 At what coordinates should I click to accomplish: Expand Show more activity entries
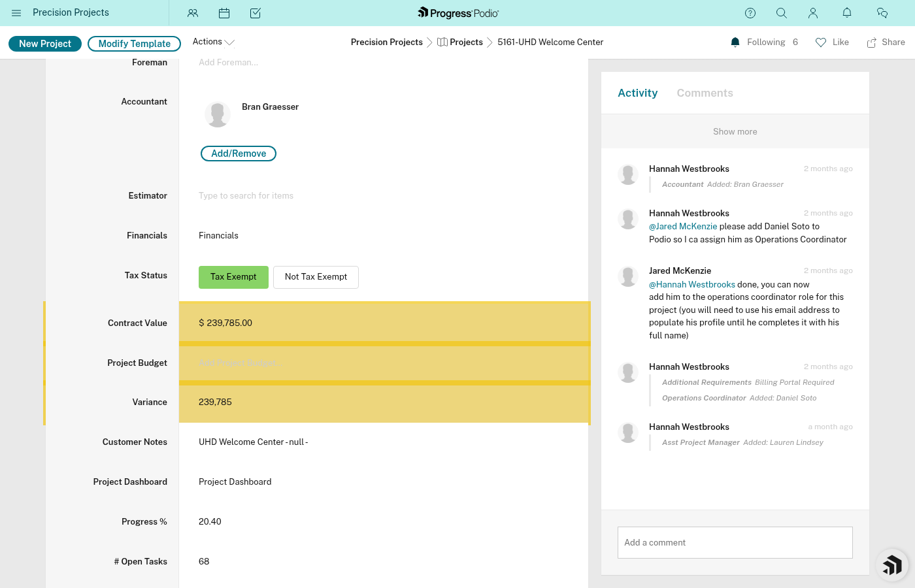(x=735, y=131)
